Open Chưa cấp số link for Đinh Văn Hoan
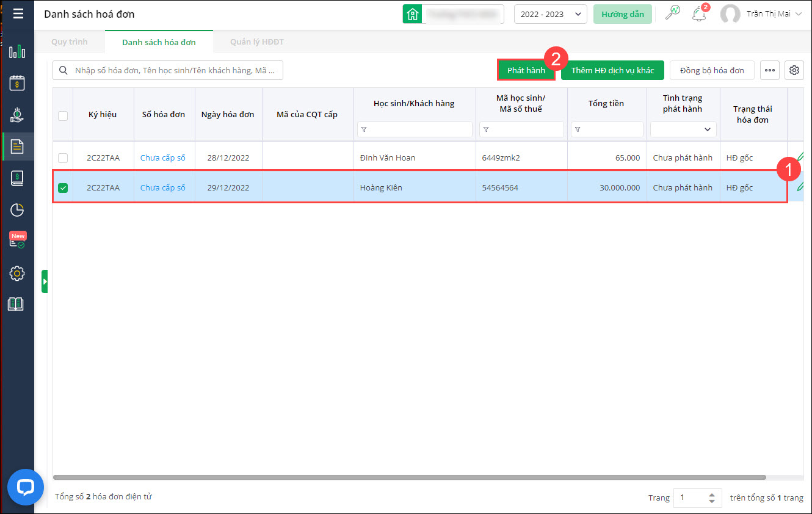The width and height of the screenshot is (812, 514). tap(163, 157)
